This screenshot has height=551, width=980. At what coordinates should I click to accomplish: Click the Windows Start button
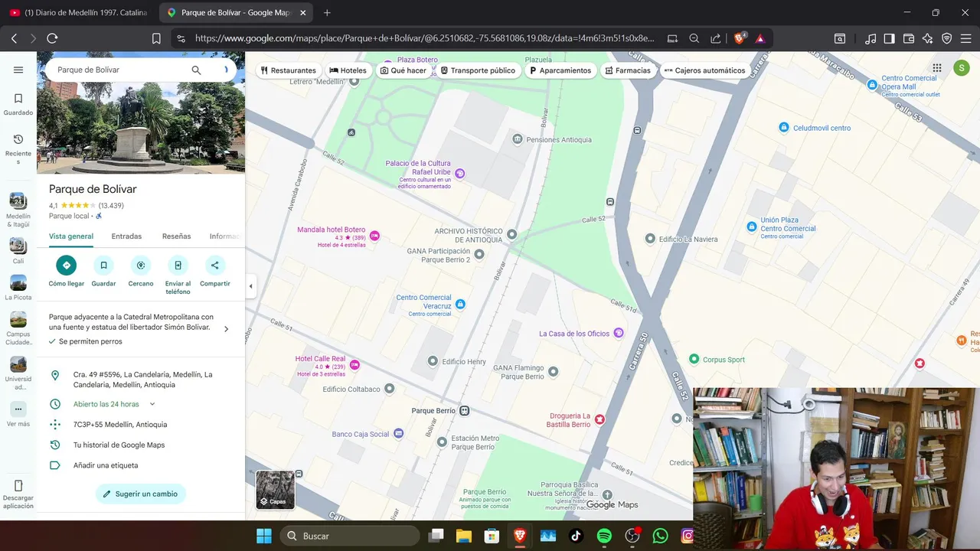click(x=264, y=536)
